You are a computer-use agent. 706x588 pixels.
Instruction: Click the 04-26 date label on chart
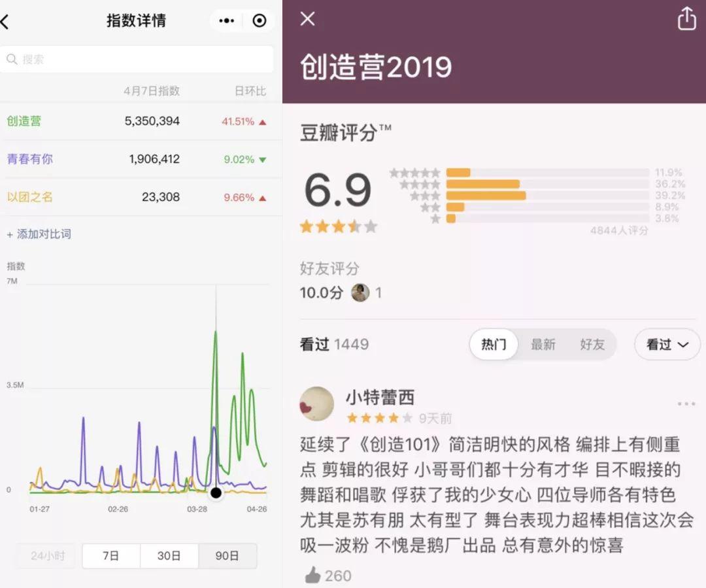click(x=257, y=509)
